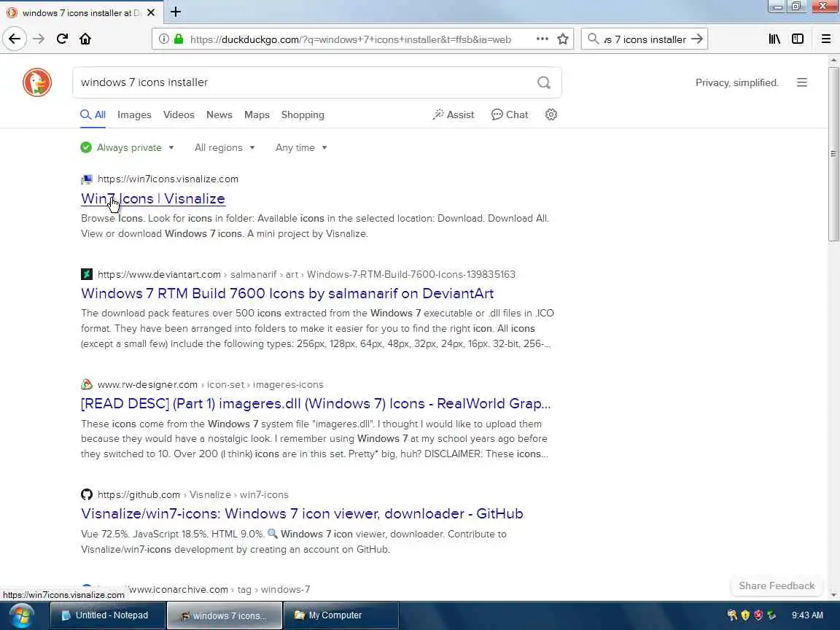Image resolution: width=840 pixels, height=630 pixels.
Task: Click the yellow shield tray icon
Action: point(745,615)
